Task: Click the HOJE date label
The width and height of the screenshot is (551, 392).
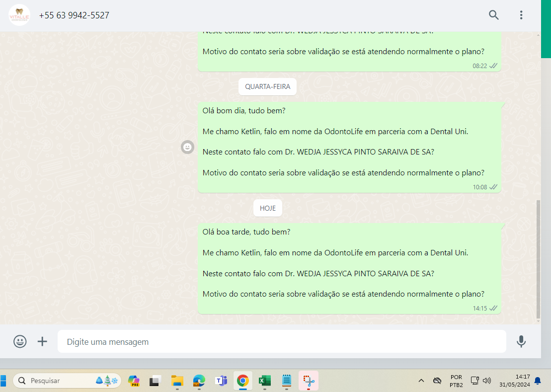Action: tap(267, 208)
